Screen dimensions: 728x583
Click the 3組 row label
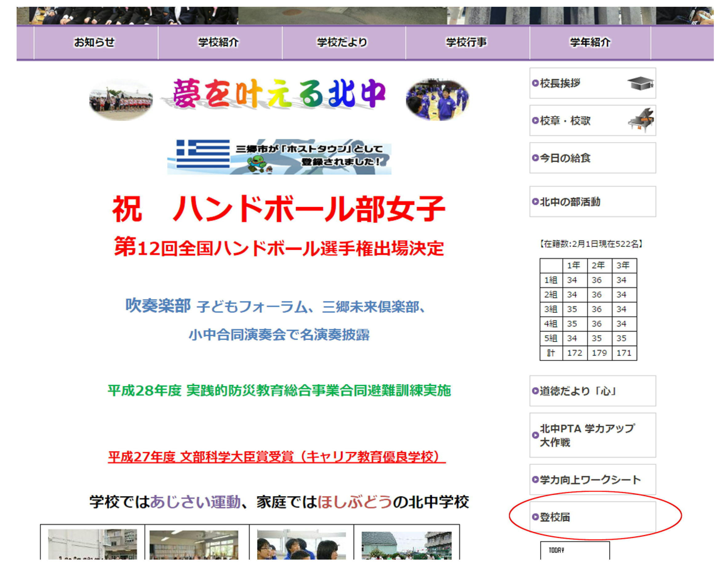click(x=551, y=309)
